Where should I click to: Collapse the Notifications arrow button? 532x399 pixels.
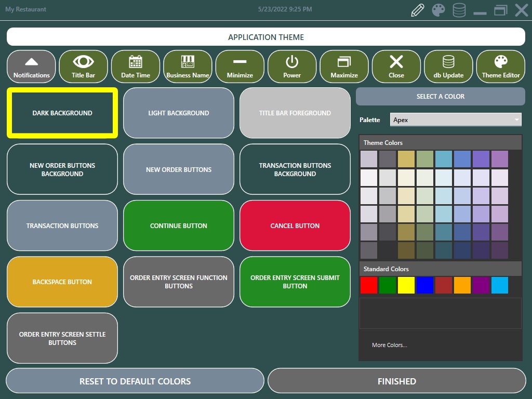[32, 67]
